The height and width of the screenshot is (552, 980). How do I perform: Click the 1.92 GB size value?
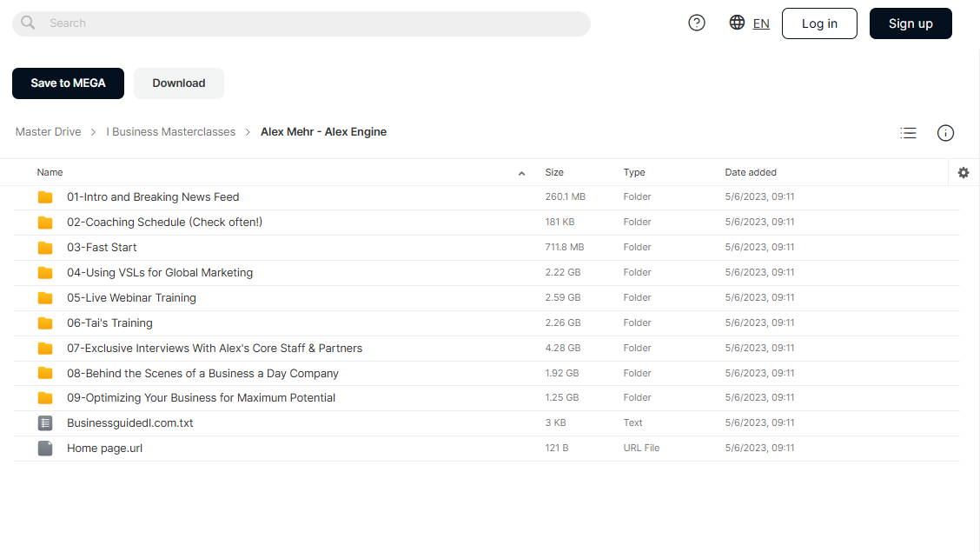[562, 373]
